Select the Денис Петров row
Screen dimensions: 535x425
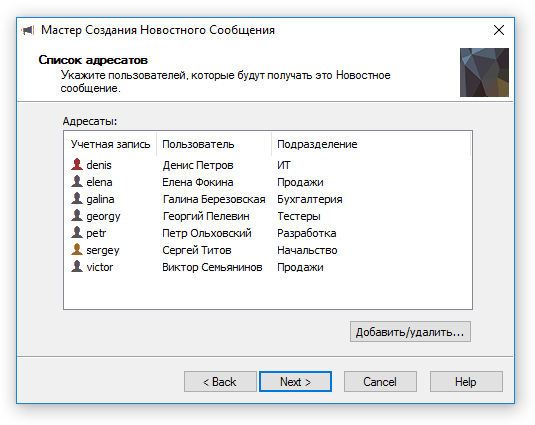[x=268, y=165]
